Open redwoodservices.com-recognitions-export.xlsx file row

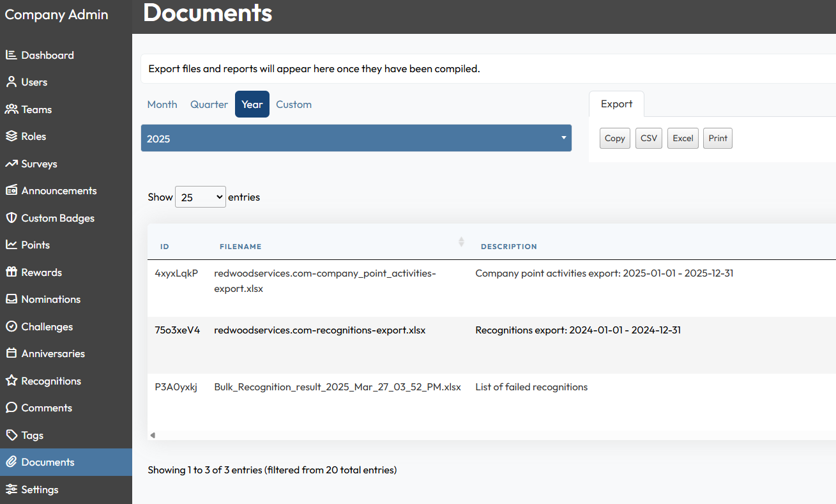319,330
